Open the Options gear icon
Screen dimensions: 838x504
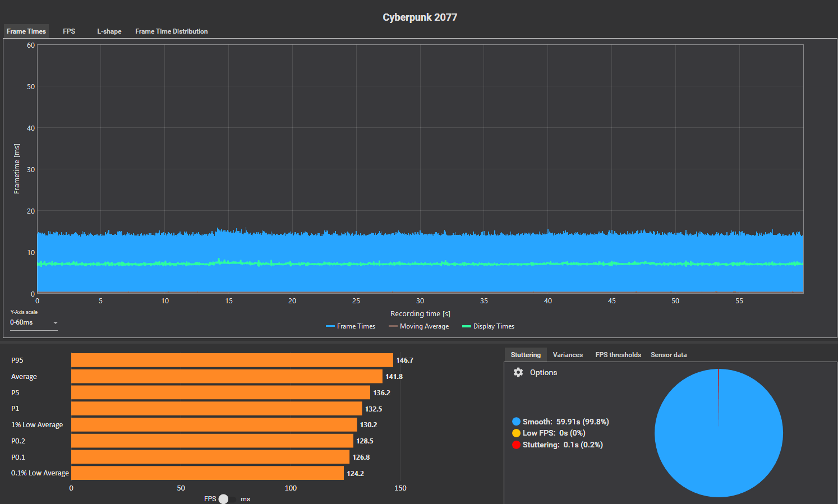(x=518, y=372)
